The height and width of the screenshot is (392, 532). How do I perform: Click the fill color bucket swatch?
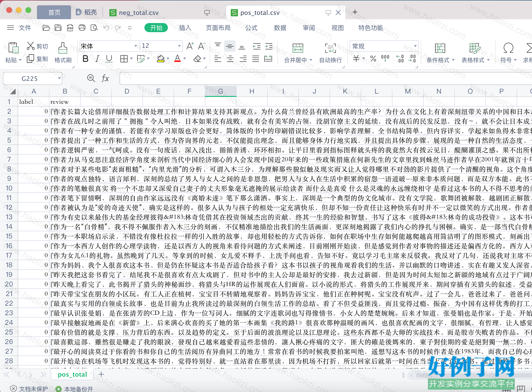[160, 59]
